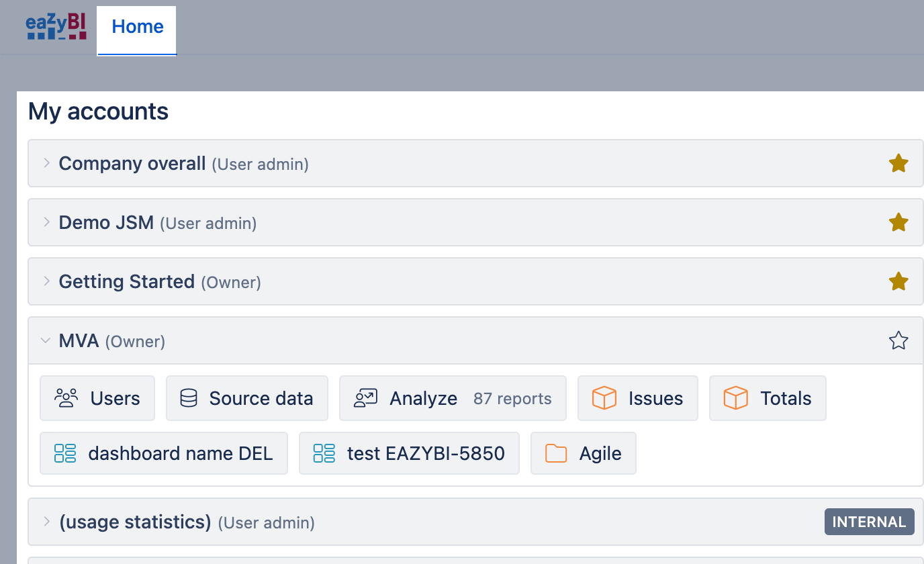Expand the (usage statistics) account
924x564 pixels.
point(46,522)
